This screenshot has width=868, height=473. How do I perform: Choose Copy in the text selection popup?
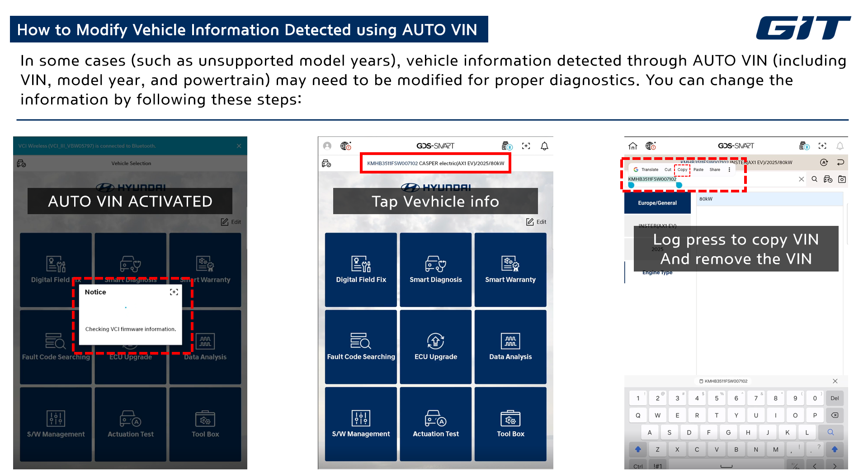[x=682, y=169]
